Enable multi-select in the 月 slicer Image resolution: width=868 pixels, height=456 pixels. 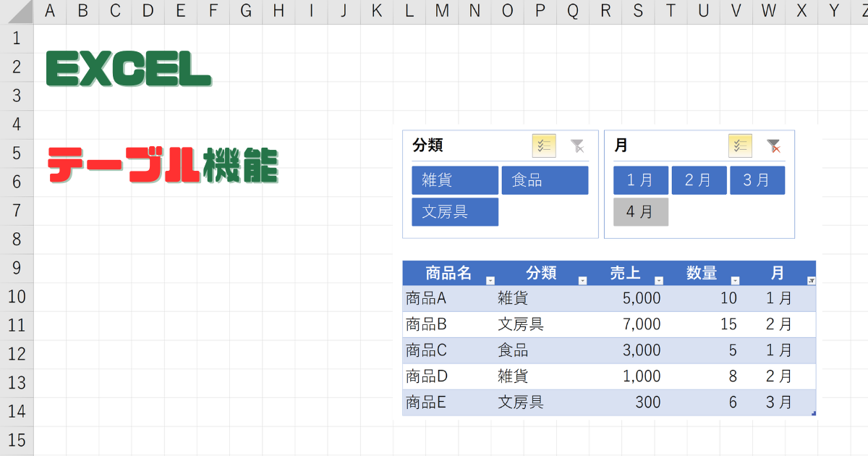pos(740,145)
